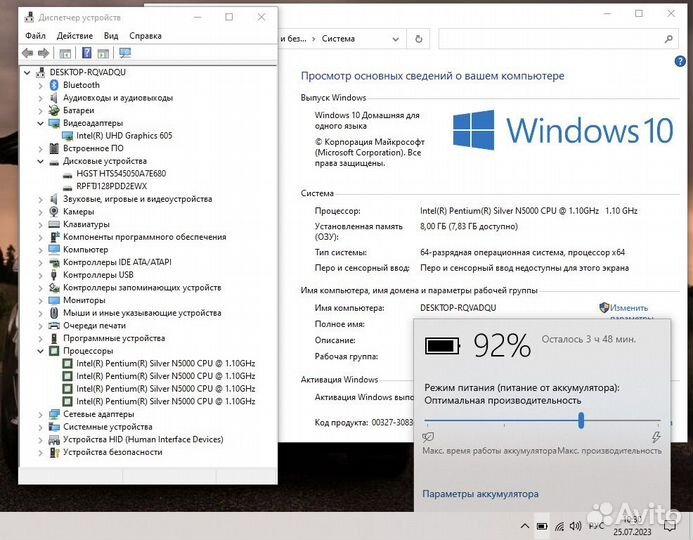Expand the Bluetooth node
The width and height of the screenshot is (693, 540).
point(41,85)
